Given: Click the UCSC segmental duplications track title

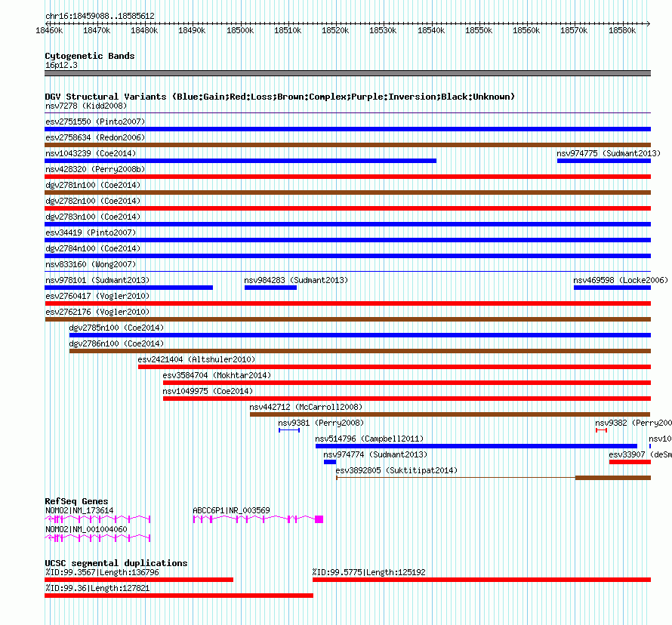Looking at the screenshot, I should pos(116,563).
